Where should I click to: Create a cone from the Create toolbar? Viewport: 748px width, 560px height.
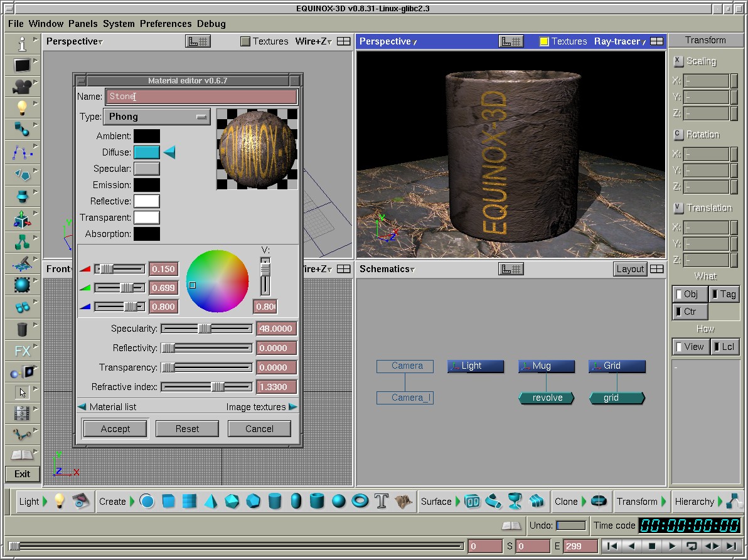[210, 501]
